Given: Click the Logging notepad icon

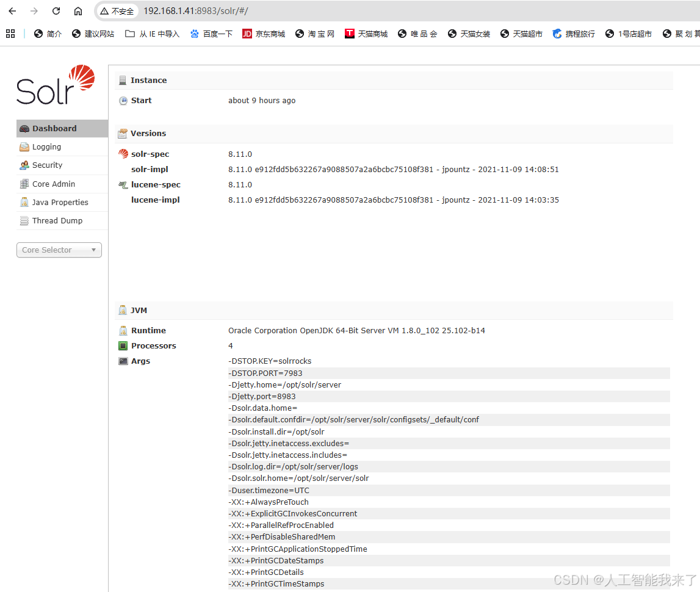Looking at the screenshot, I should (x=24, y=147).
